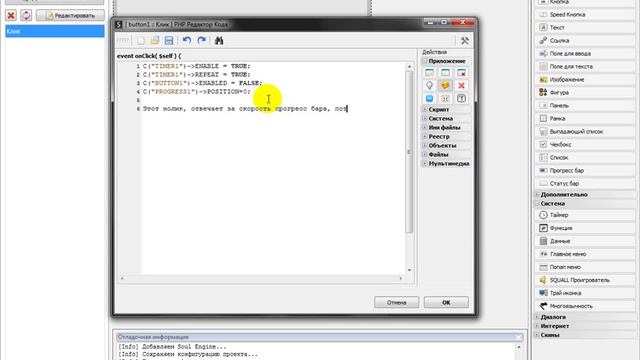Expand the Объекты actions group

425,145
